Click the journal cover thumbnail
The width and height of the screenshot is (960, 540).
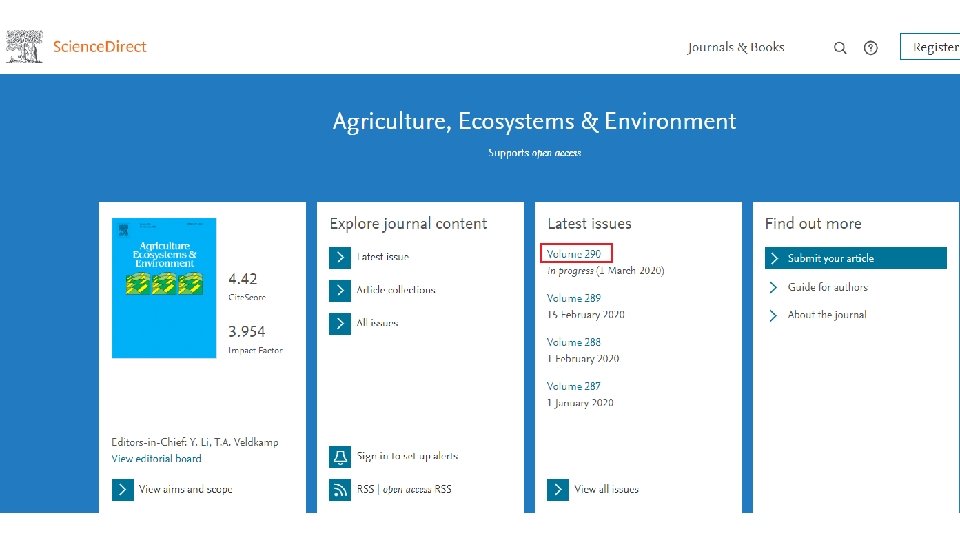(164, 288)
